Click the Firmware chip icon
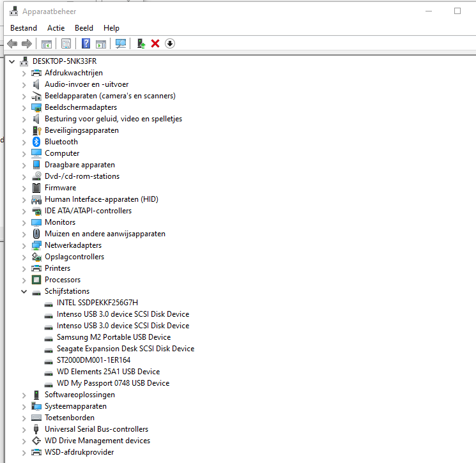Screen dimensions: 476x463 pos(36,188)
